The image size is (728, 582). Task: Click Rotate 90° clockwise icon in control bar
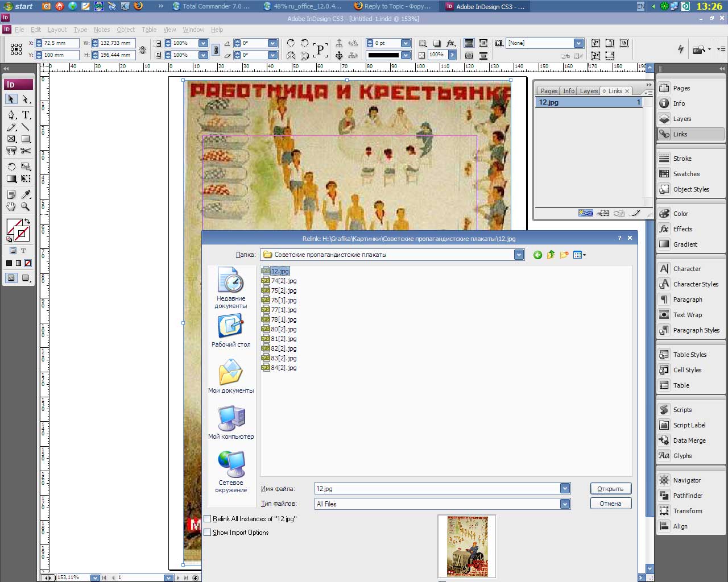point(291,43)
